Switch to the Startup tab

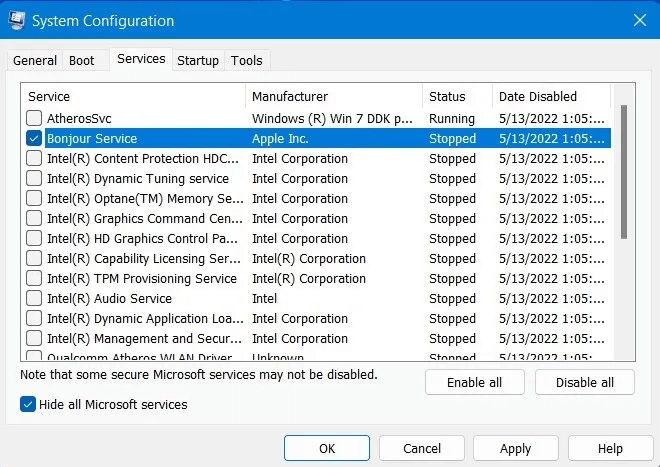(198, 61)
